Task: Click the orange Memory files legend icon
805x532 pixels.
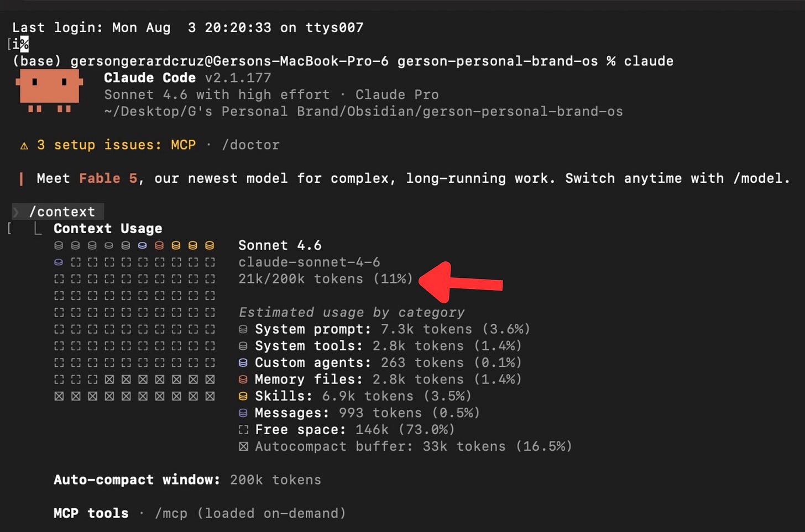Action: [243, 380]
